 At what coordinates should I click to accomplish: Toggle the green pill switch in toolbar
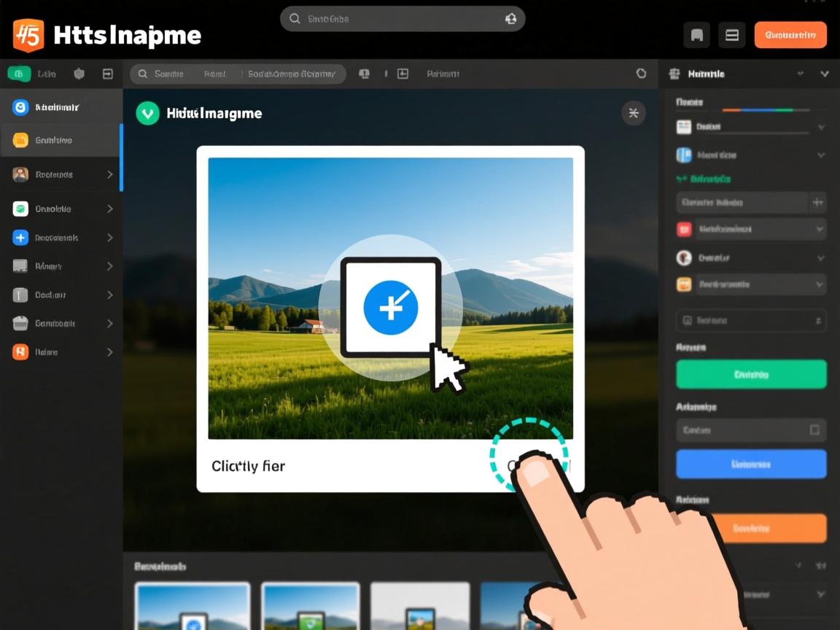point(19,74)
